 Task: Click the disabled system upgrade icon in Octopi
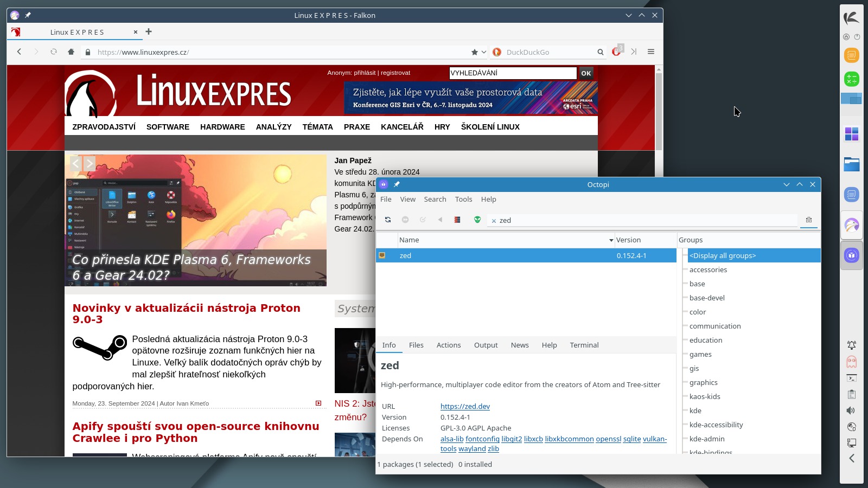tap(405, 220)
